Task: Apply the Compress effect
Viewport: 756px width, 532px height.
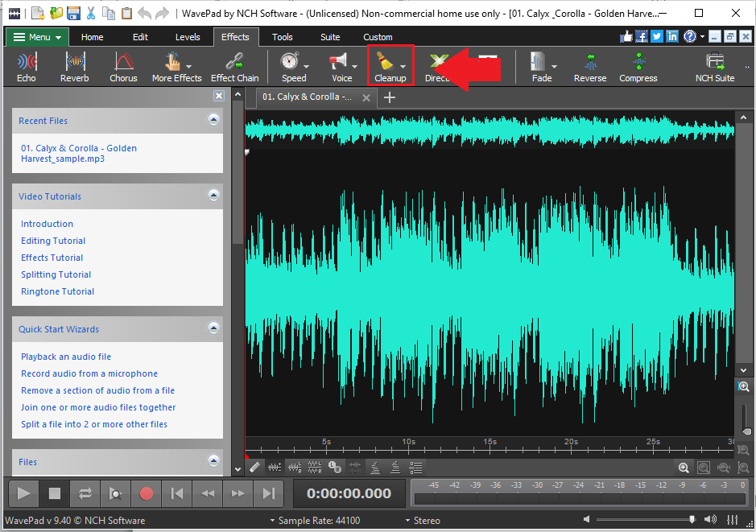Action: click(x=638, y=67)
